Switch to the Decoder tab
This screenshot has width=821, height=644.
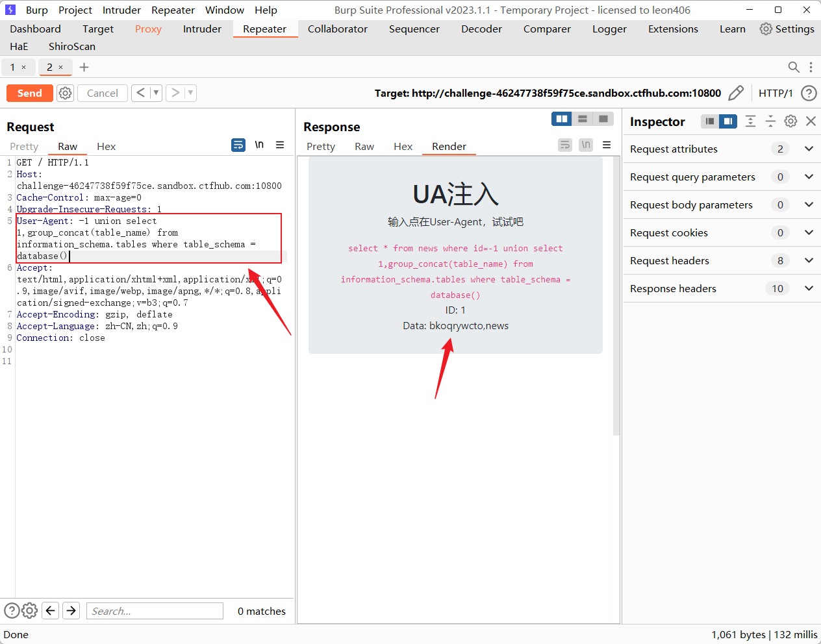pyautogui.click(x=481, y=29)
